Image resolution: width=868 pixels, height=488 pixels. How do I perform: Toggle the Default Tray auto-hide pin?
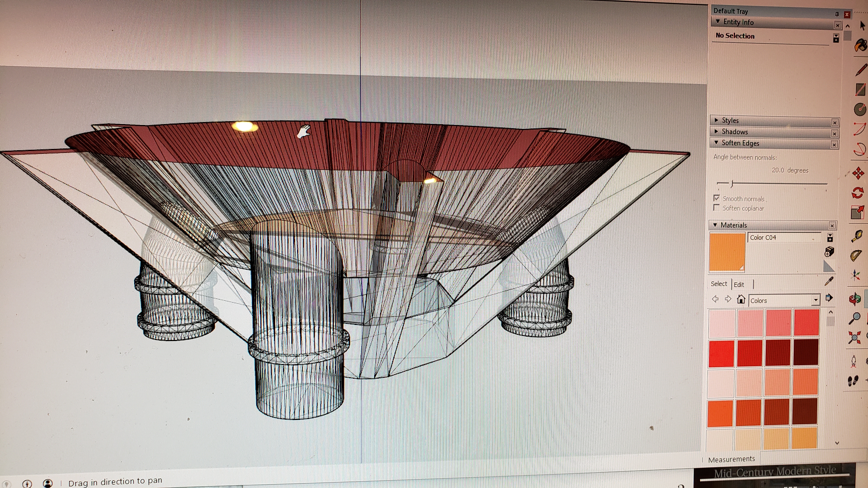[837, 14]
